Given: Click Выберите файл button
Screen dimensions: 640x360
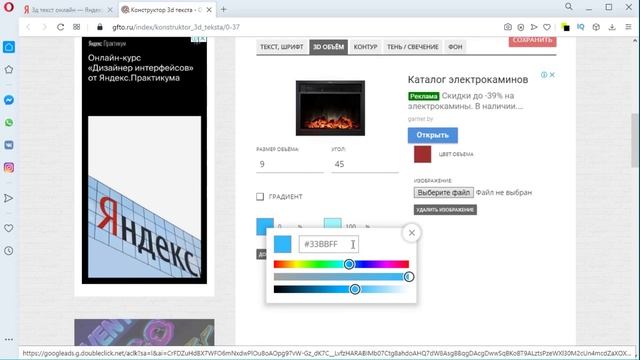Looking at the screenshot, I should pos(444,192).
